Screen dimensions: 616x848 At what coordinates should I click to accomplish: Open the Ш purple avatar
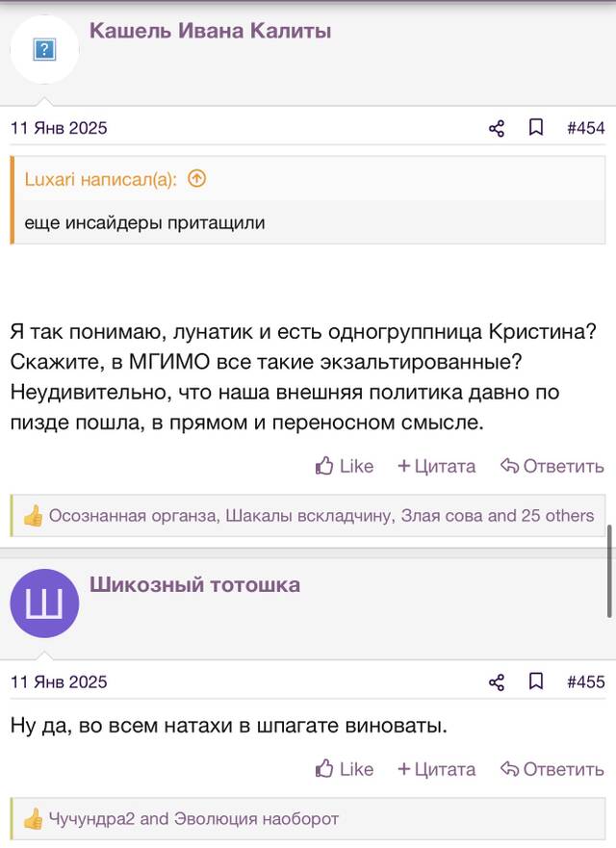(x=44, y=603)
